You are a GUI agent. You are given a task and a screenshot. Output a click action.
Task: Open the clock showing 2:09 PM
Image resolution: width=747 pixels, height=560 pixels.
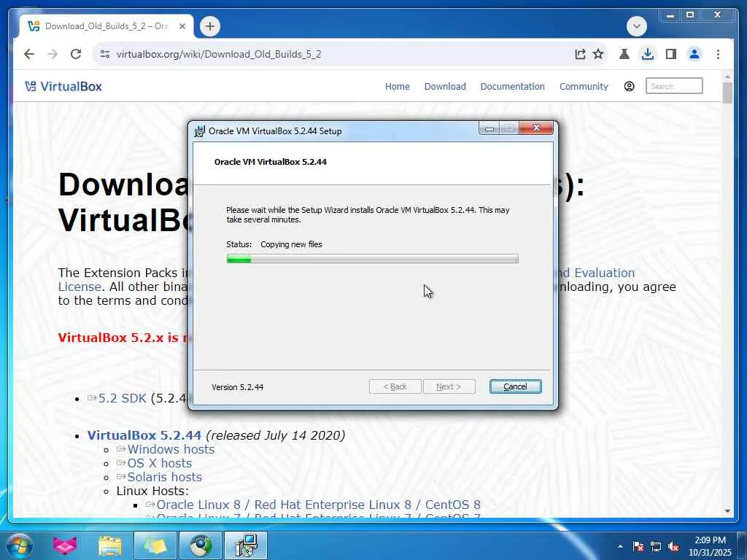point(710,546)
